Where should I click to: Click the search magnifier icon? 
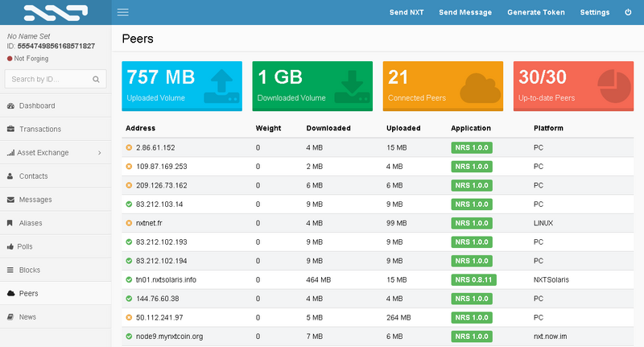tap(96, 80)
